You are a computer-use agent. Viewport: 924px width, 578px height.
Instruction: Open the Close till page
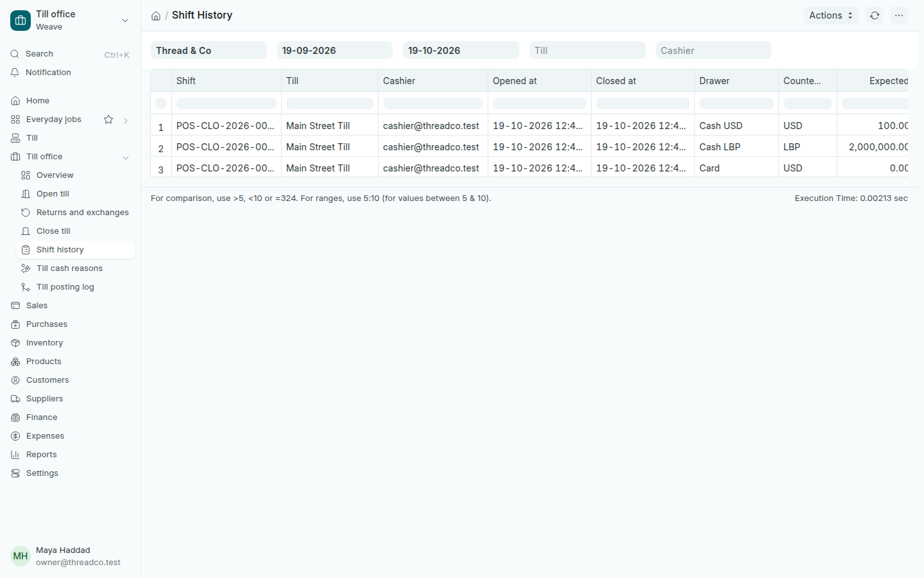pyautogui.click(x=75, y=231)
